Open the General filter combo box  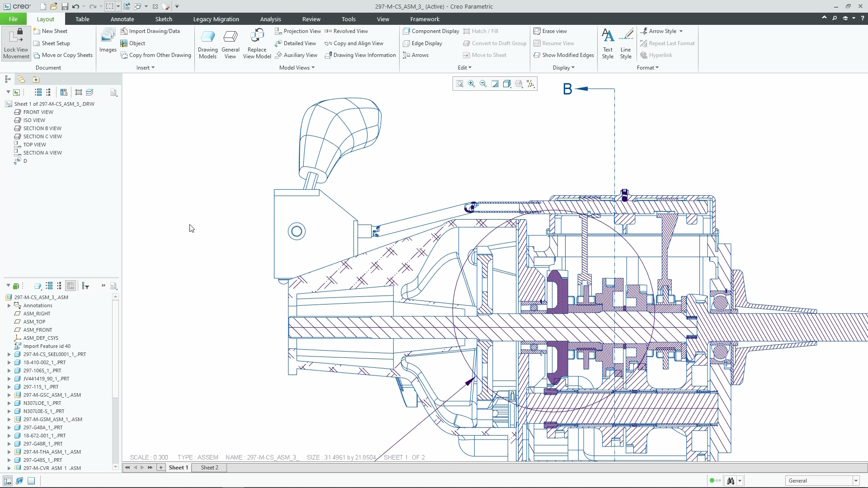coord(822,481)
